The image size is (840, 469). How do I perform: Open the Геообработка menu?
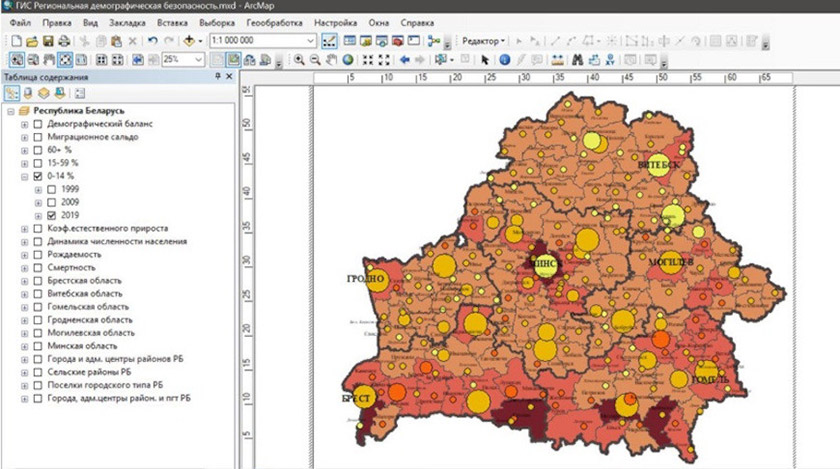click(x=274, y=21)
